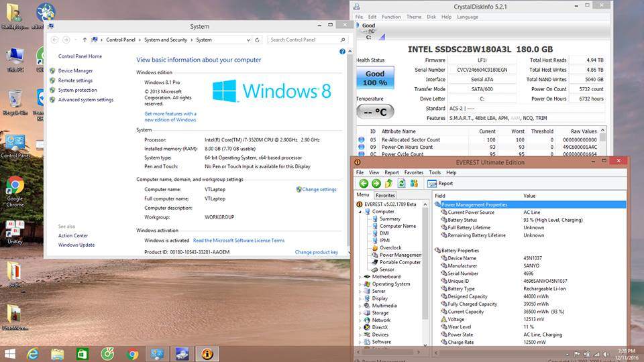The width and height of the screenshot is (644, 362).
Task: Open Device Manager link
Action: [75, 70]
